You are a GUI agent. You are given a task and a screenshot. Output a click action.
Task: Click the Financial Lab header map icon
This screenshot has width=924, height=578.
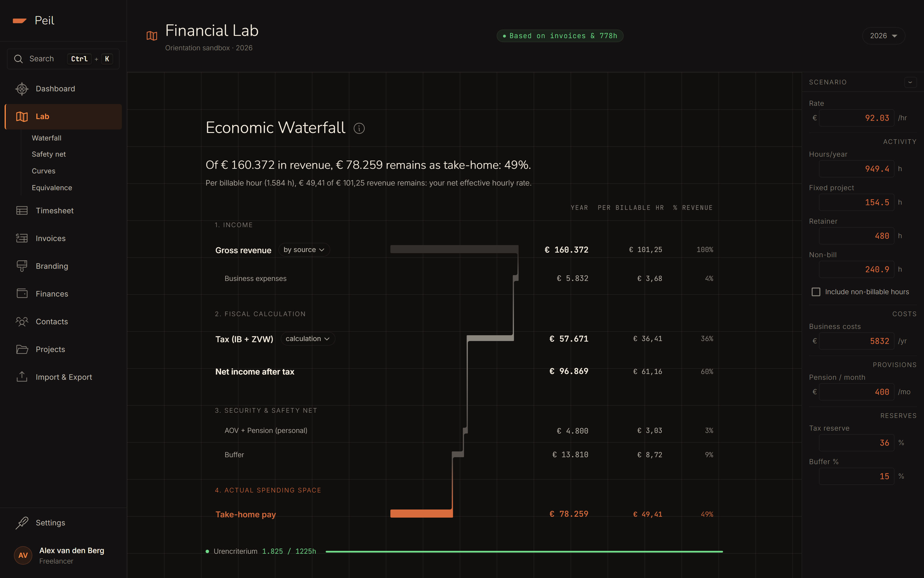152,36
